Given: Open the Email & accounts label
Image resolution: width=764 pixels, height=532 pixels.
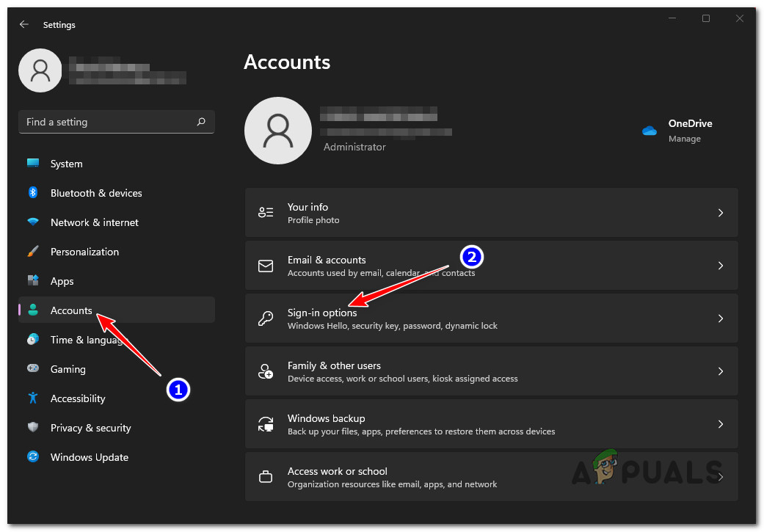Looking at the screenshot, I should [x=327, y=260].
